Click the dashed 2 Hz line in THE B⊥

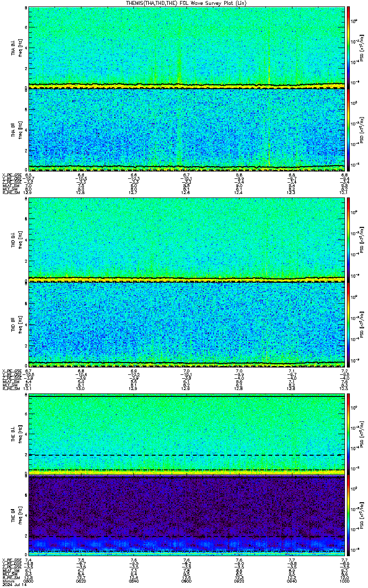[186, 455]
